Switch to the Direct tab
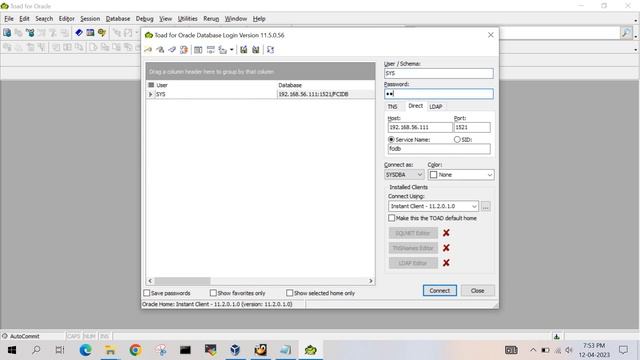Screen dimensions: 640x360 416,106
